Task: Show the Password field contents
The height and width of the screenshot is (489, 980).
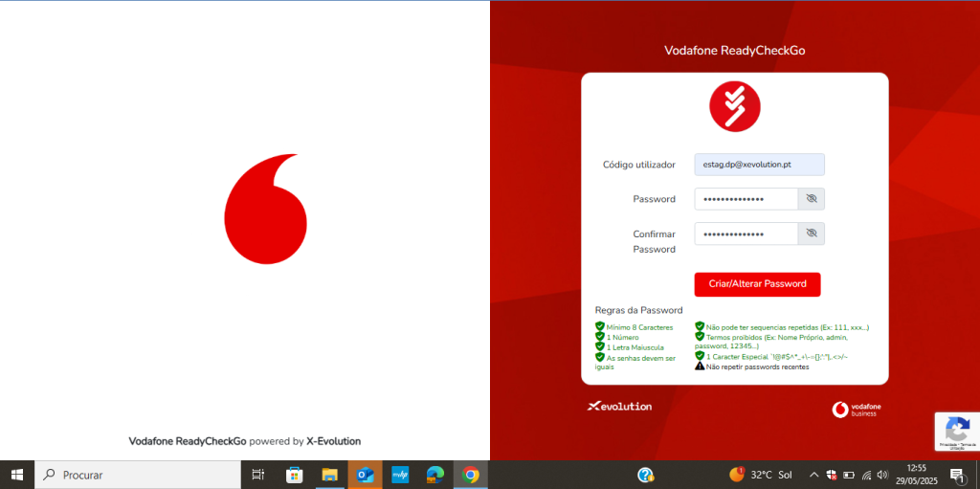Action: [812, 199]
